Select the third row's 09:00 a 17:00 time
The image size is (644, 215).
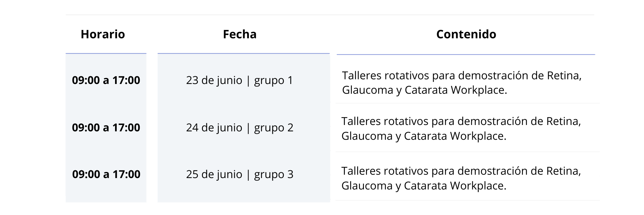pos(106,174)
